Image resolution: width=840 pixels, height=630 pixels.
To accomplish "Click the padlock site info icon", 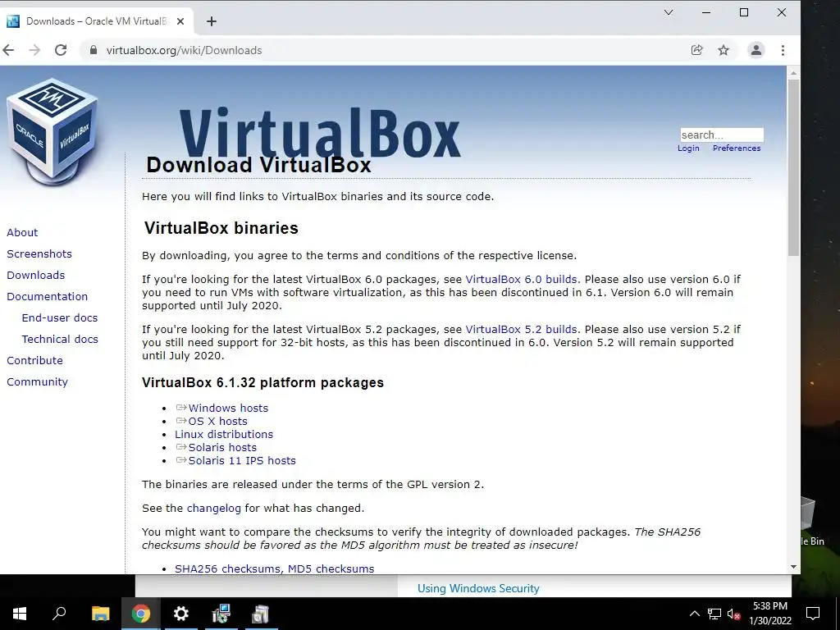I will 94,50.
